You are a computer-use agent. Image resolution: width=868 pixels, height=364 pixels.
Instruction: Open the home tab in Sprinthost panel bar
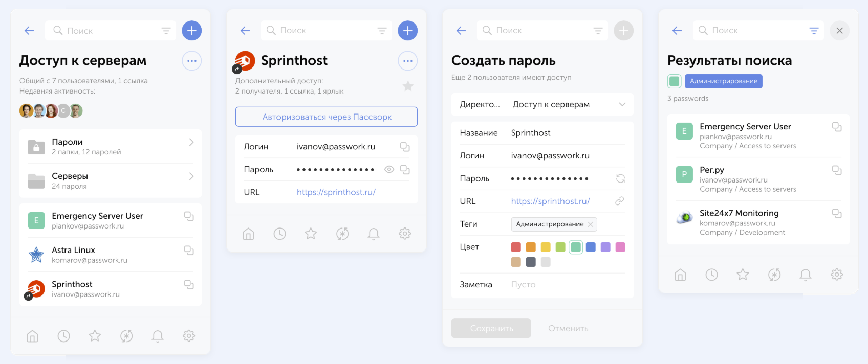(x=248, y=234)
